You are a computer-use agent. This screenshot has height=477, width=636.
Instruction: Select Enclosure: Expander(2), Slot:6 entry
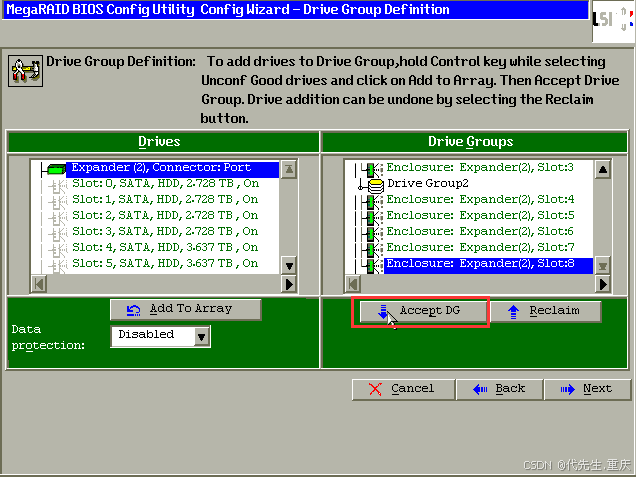coord(480,231)
